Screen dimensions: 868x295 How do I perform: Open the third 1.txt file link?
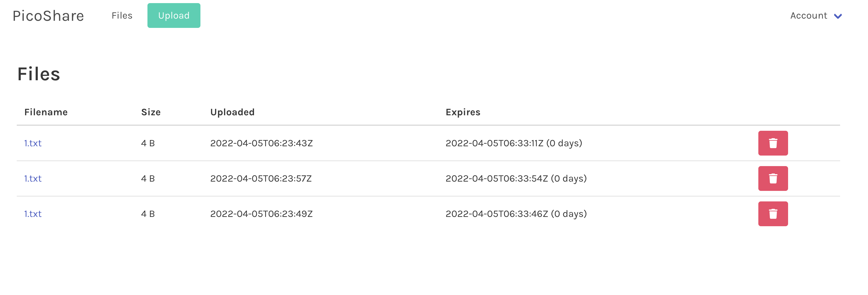coord(32,214)
